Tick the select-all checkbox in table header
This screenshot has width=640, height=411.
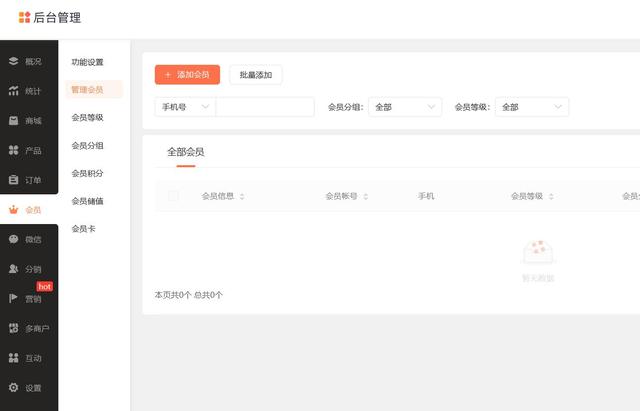click(x=173, y=196)
